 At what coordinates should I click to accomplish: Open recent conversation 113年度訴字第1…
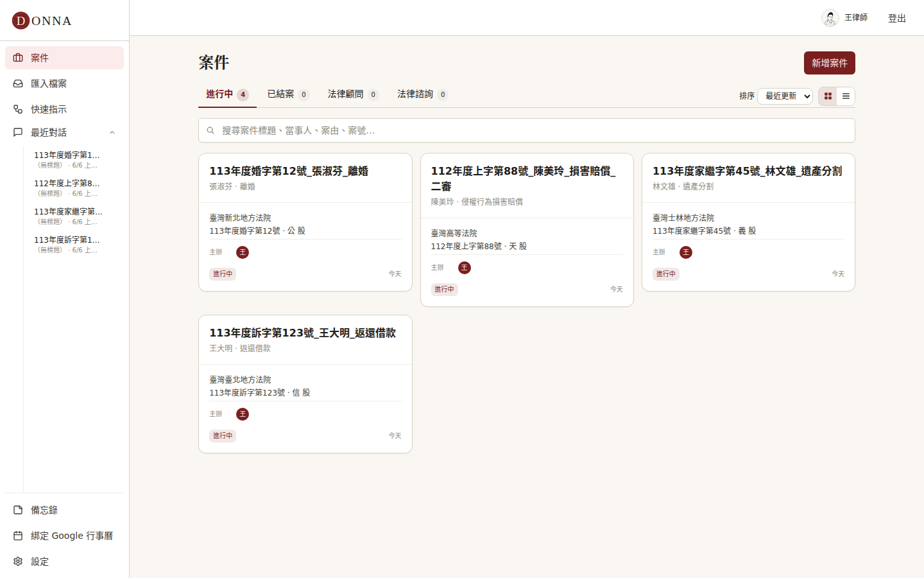click(x=74, y=245)
